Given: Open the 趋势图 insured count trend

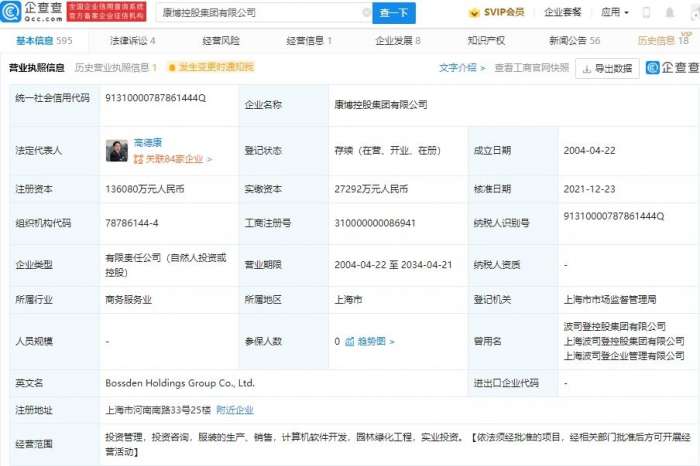Looking at the screenshot, I should [x=368, y=341].
